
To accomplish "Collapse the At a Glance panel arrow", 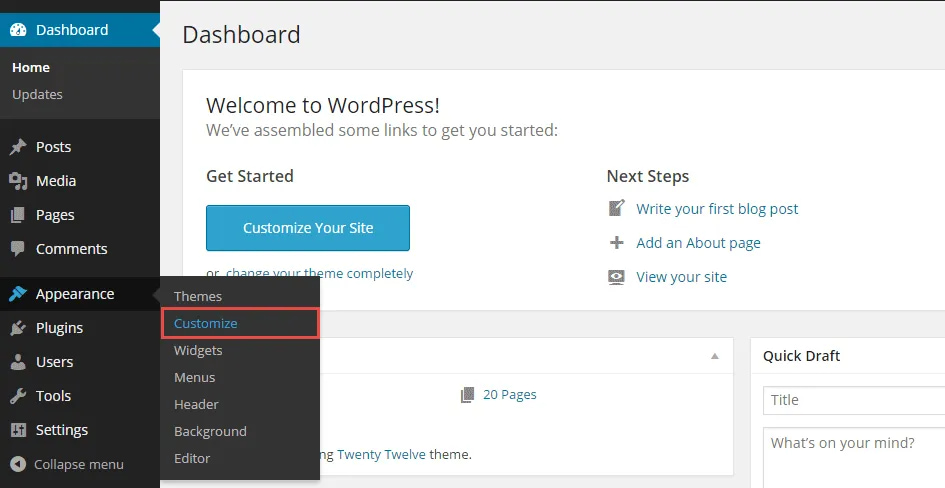I will (x=714, y=356).
